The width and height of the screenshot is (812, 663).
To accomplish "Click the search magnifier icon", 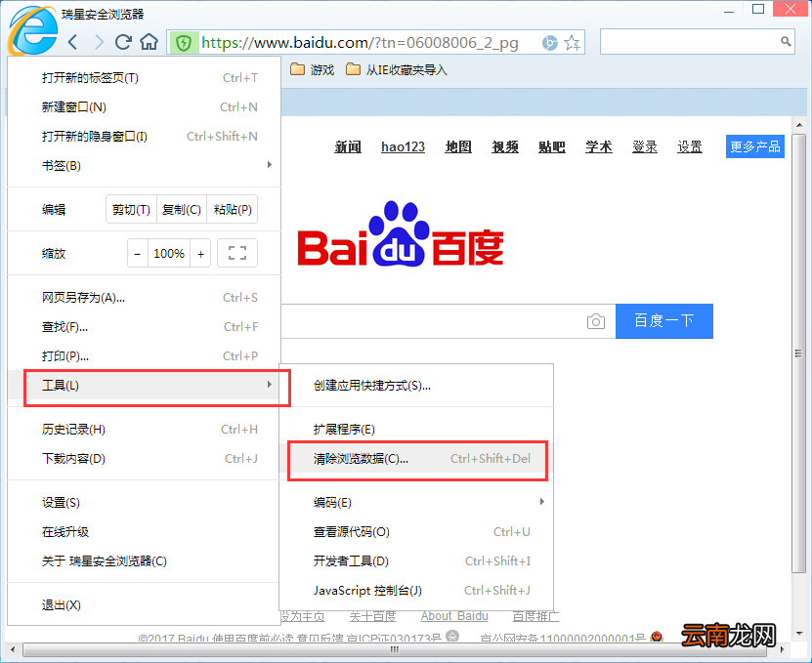I will click(x=786, y=41).
